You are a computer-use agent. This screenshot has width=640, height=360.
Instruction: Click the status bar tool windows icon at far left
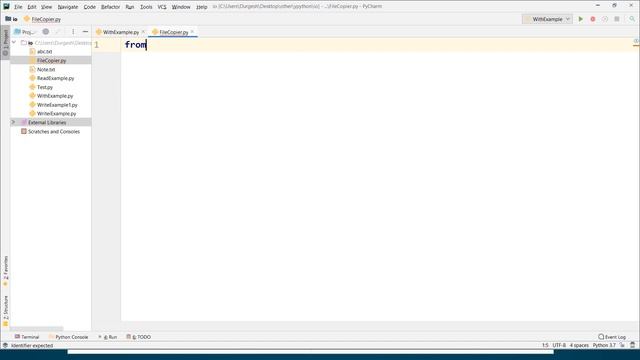pyautogui.click(x=5, y=345)
